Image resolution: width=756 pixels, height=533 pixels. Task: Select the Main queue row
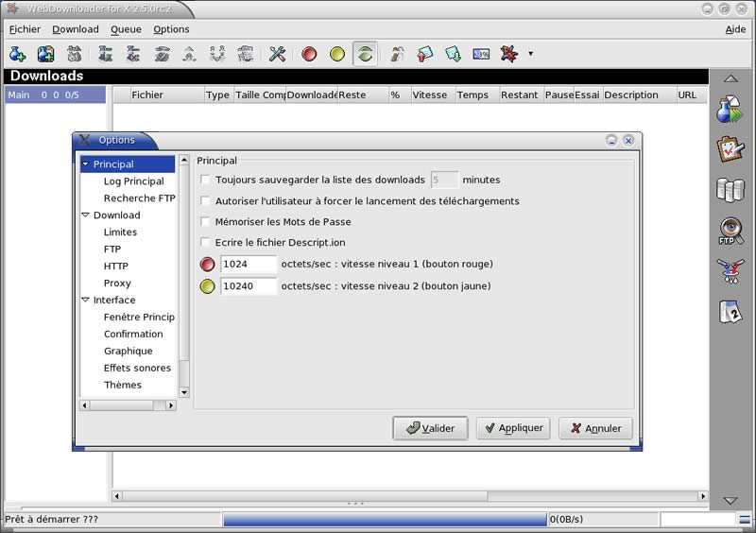(x=55, y=95)
